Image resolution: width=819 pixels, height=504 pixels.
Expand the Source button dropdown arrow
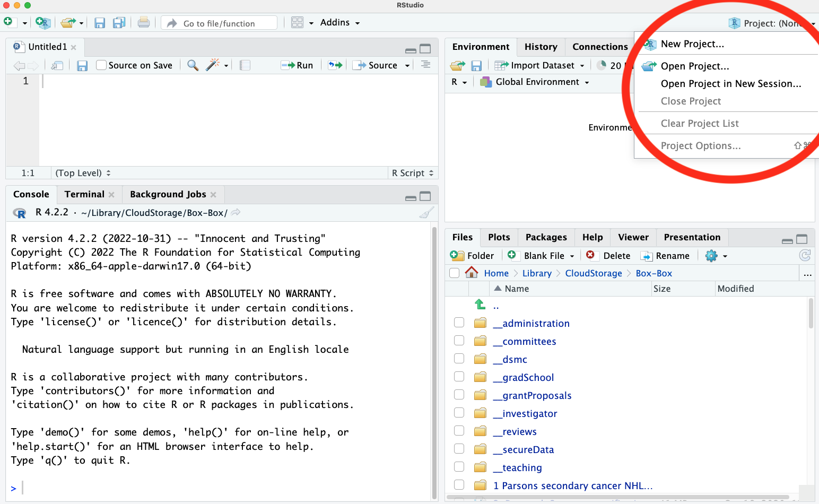407,66
